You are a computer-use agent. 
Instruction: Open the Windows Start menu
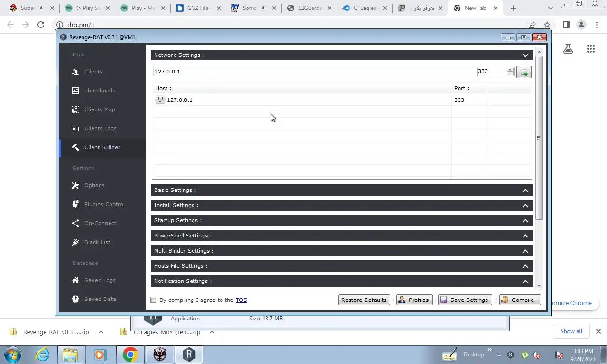[12, 355]
